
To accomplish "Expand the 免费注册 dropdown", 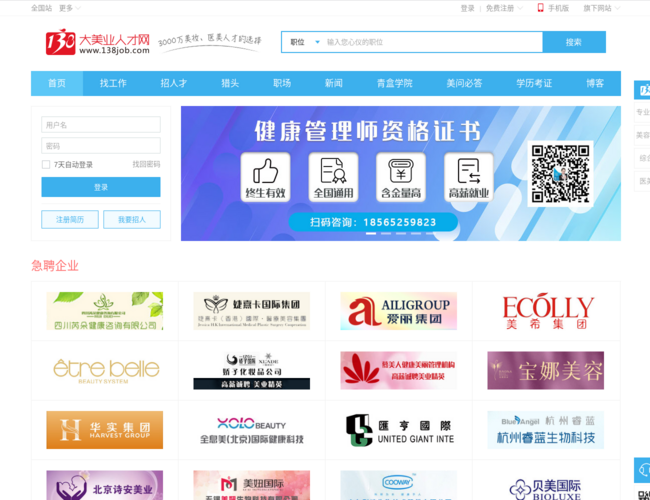I will coord(504,8).
